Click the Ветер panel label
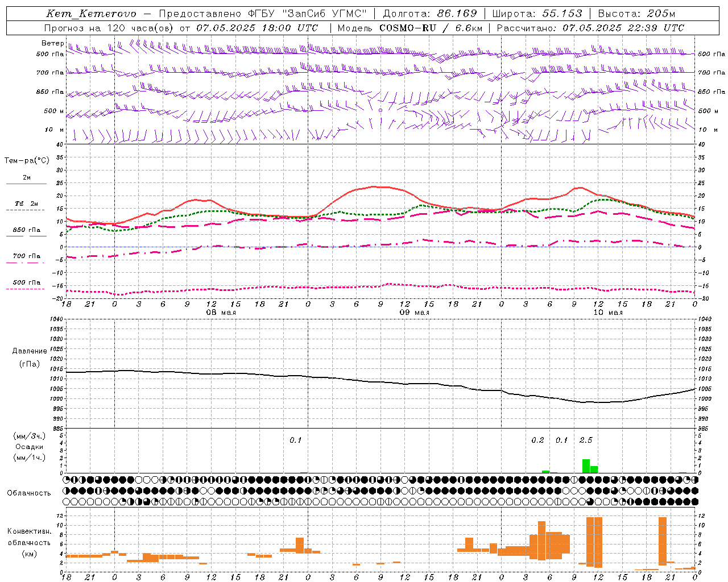This screenshot has width=728, height=582. point(52,43)
